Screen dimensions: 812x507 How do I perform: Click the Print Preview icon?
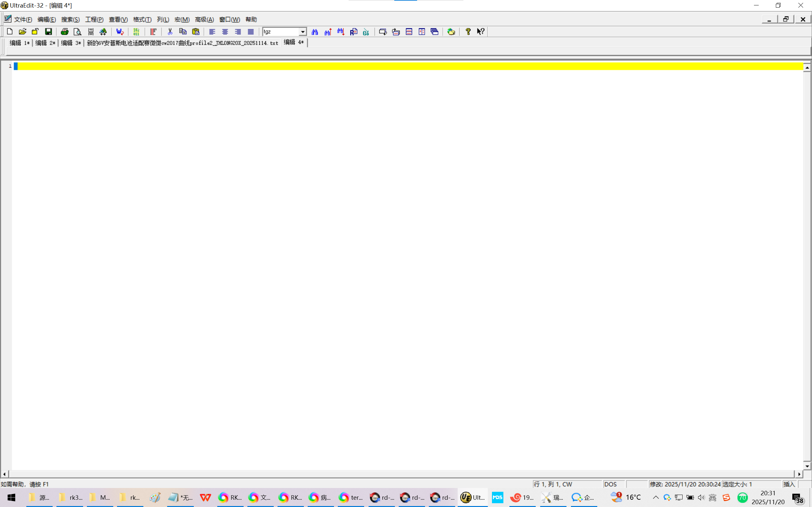pyautogui.click(x=77, y=31)
